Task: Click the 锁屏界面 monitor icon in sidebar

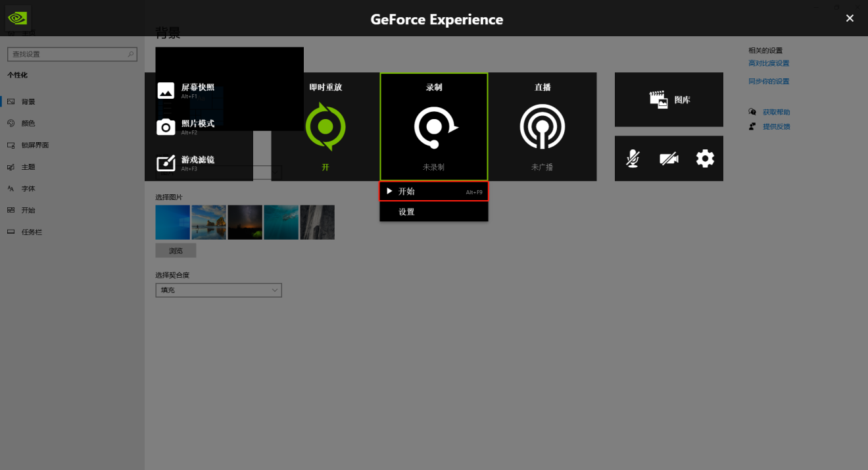Action: tap(11, 145)
